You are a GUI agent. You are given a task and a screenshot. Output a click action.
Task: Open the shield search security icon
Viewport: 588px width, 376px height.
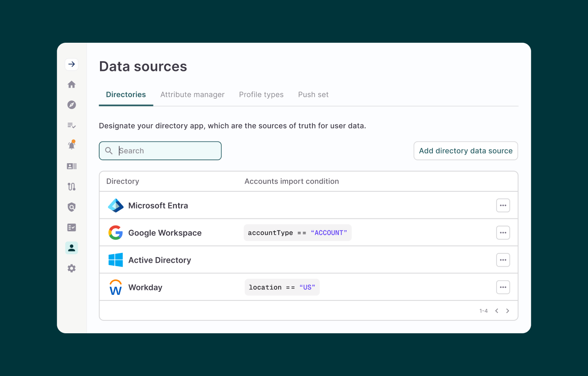pos(72,207)
